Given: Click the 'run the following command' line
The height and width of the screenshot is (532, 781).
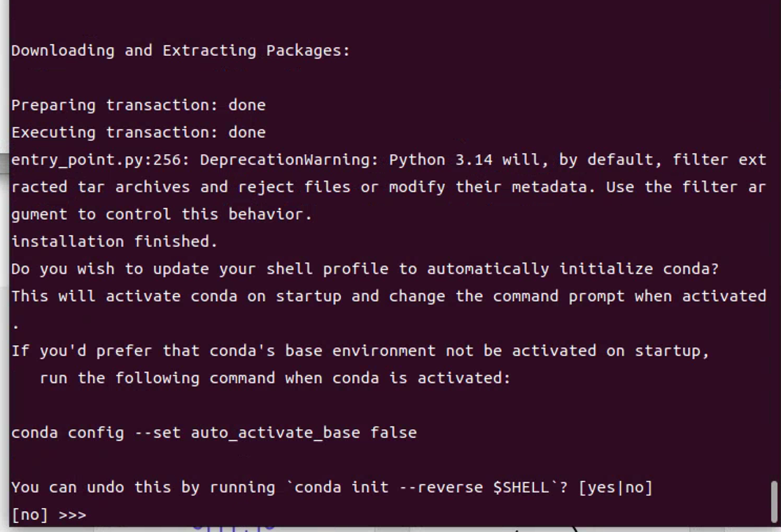Looking at the screenshot, I should pyautogui.click(x=275, y=378).
